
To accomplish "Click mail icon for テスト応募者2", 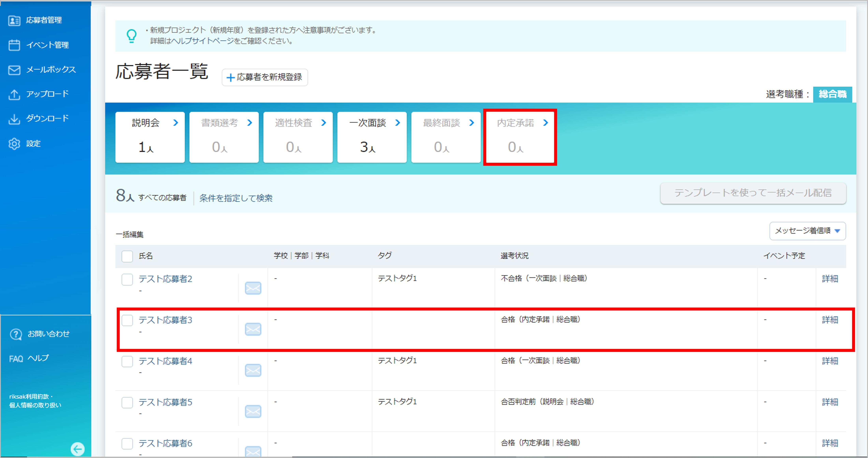I will click(253, 288).
